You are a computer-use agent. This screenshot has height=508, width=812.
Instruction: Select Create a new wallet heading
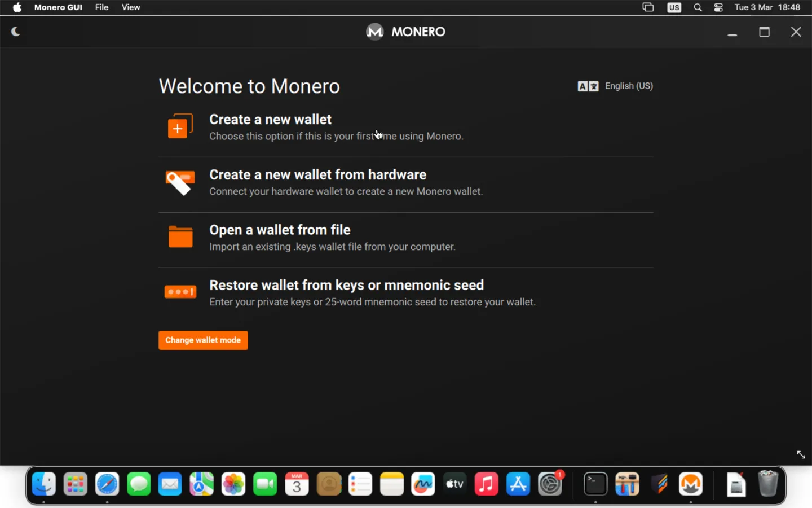(x=270, y=120)
